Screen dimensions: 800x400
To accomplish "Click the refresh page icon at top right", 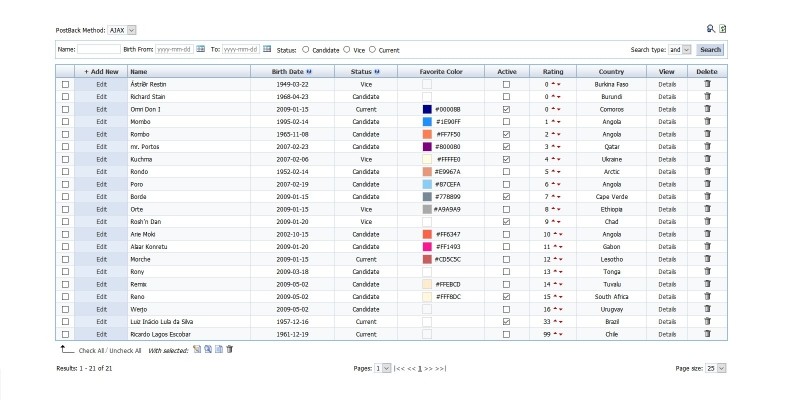I will coord(723,30).
